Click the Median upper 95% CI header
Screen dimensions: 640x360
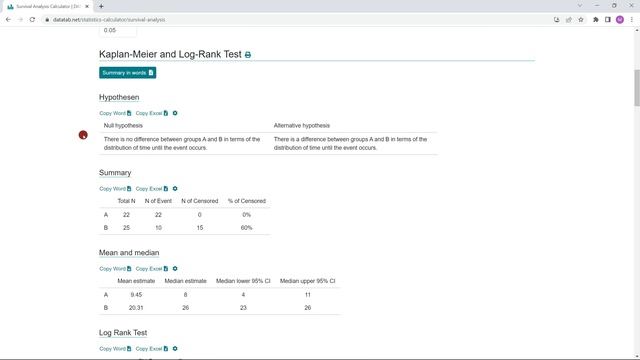[307, 281]
